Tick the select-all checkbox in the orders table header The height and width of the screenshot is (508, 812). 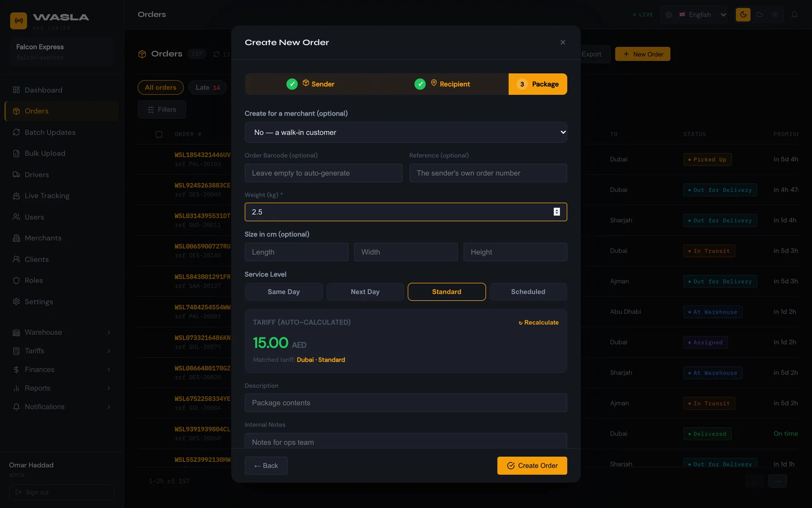(159, 134)
